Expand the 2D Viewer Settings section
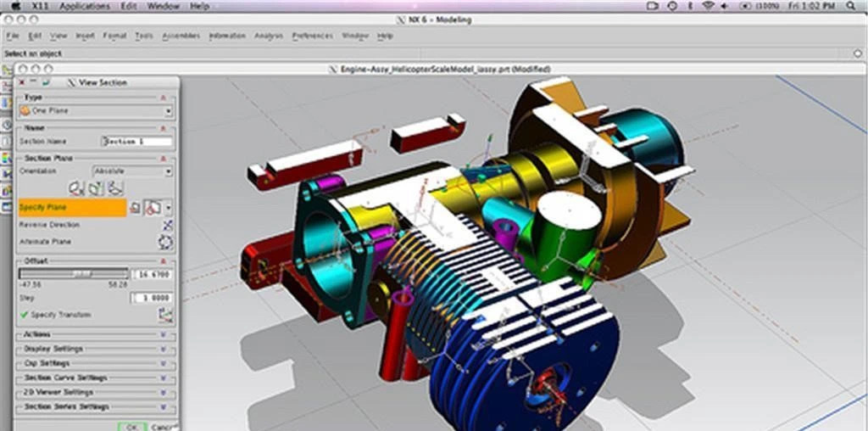Screen dimensions: 868x431 [164, 392]
